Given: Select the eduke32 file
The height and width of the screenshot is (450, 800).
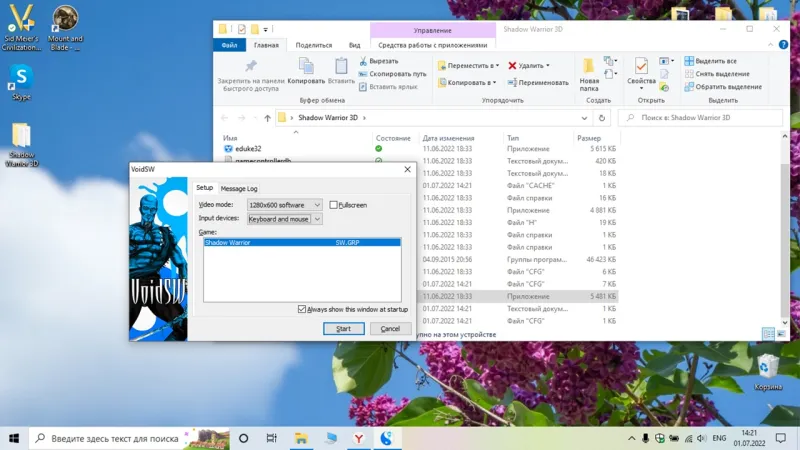Looking at the screenshot, I should 248,149.
